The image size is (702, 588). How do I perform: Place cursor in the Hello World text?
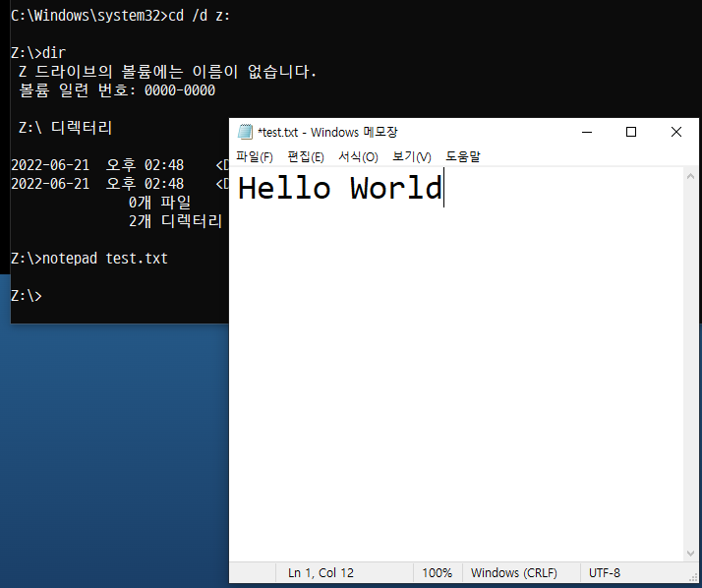tap(340, 188)
